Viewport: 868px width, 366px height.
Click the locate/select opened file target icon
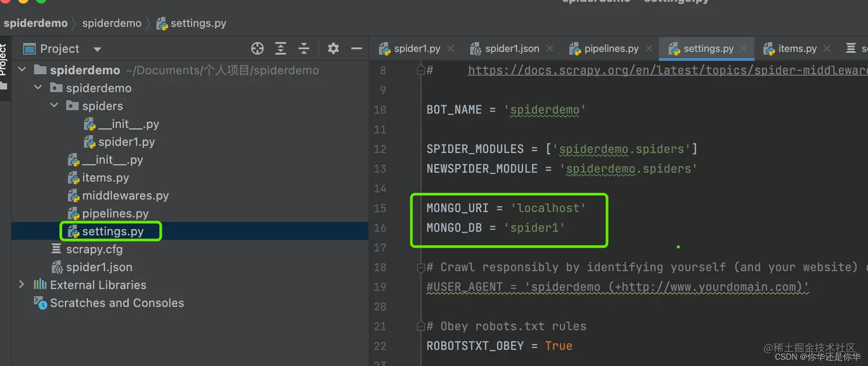(x=257, y=49)
